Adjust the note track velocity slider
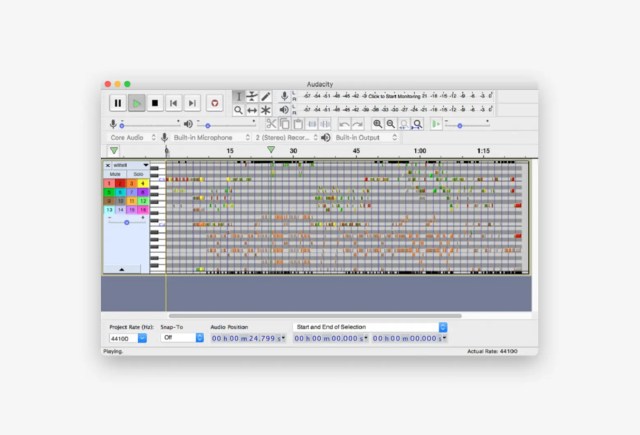The width and height of the screenshot is (640, 435). pyautogui.click(x=127, y=221)
